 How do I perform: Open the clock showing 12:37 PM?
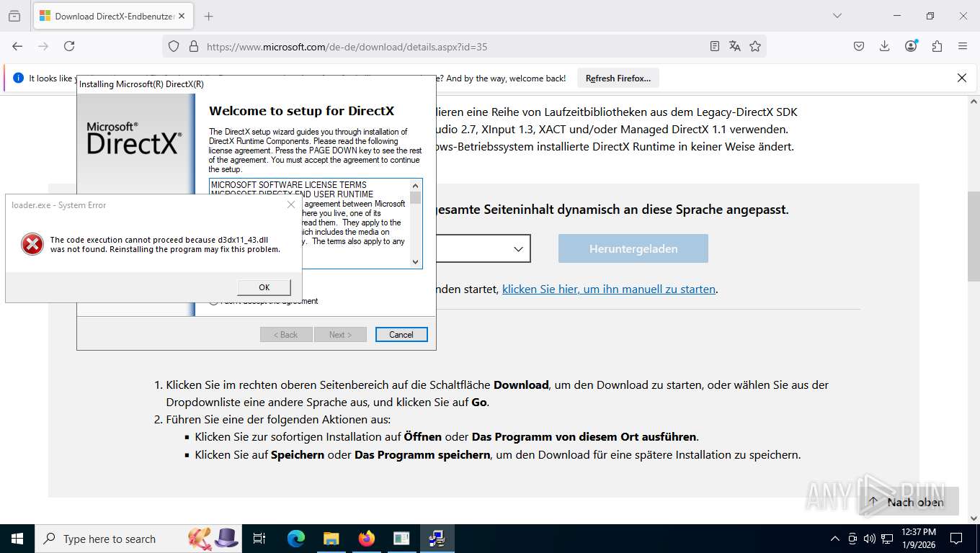(919, 539)
